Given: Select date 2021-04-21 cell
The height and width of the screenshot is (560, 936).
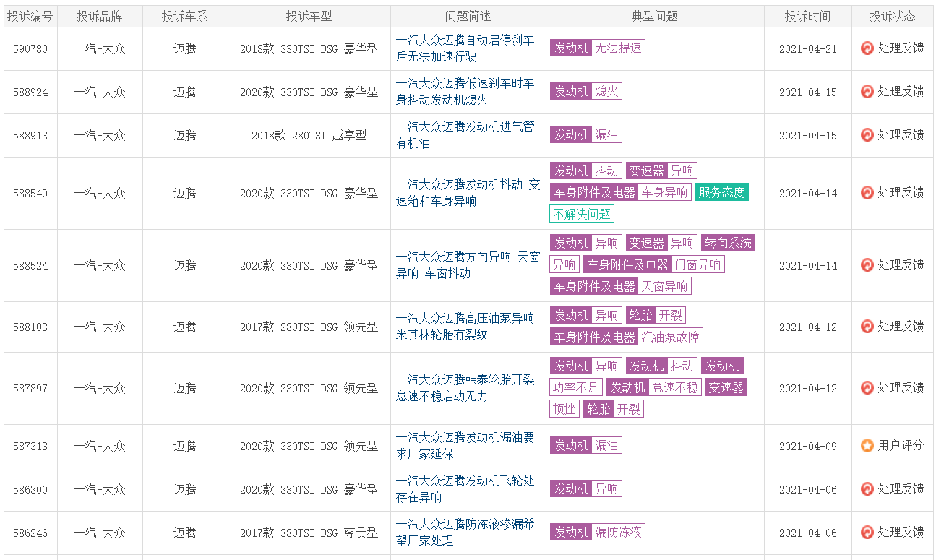Looking at the screenshot, I should 808,48.
